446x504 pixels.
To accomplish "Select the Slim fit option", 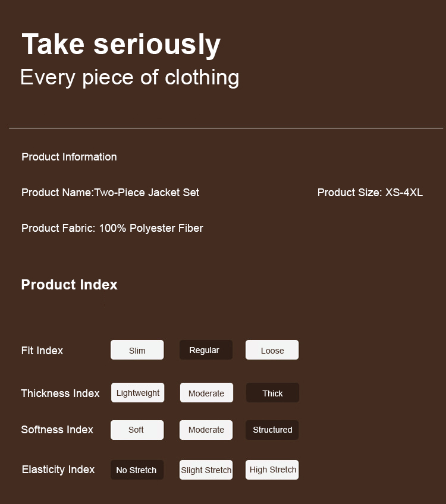I will [x=137, y=350].
